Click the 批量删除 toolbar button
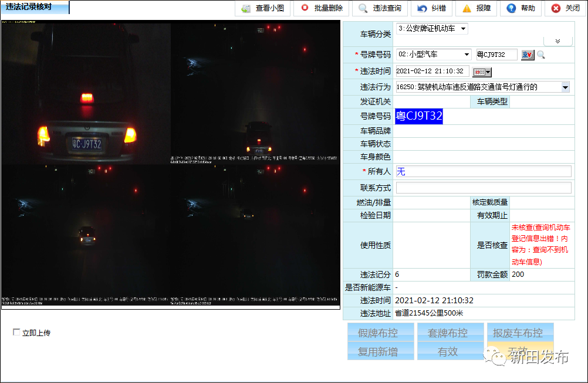Screen dimensions: 588x383 (x=322, y=8)
